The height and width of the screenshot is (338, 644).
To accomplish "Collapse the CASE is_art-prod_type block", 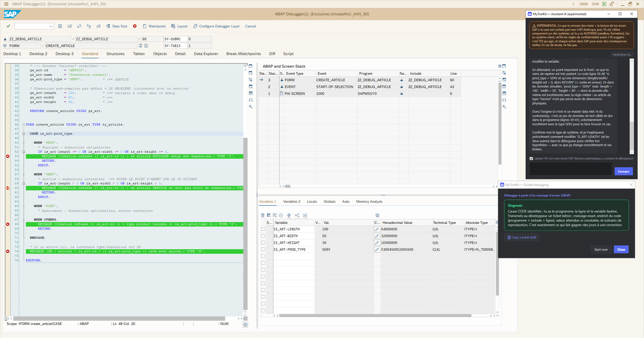I will click(x=24, y=133).
